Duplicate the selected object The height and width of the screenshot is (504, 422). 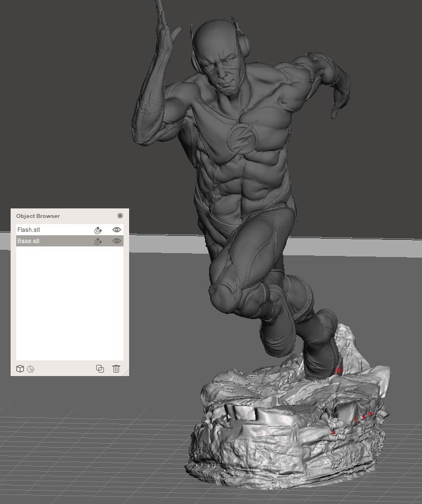pos(100,369)
